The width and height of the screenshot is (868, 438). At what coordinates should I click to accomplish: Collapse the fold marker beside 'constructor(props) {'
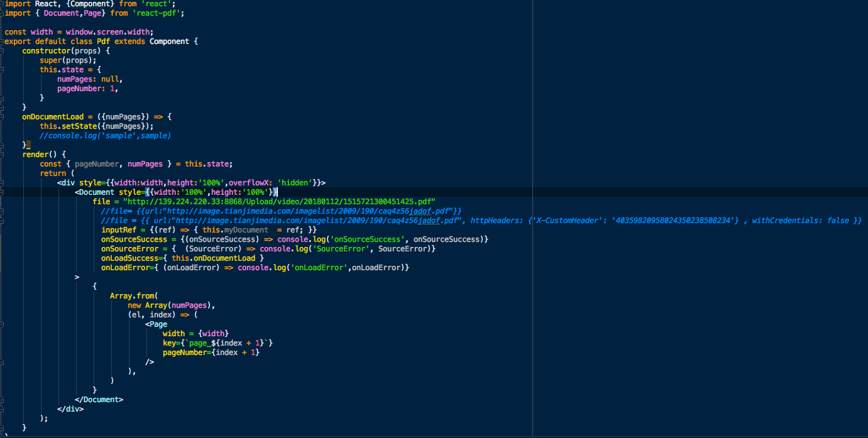click(x=2, y=51)
